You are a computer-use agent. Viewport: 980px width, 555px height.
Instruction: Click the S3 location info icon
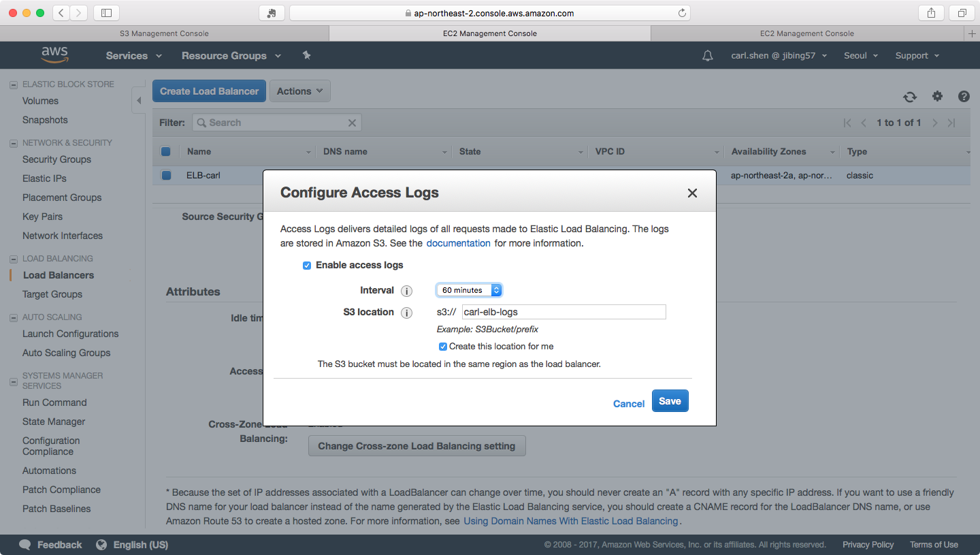pyautogui.click(x=406, y=313)
